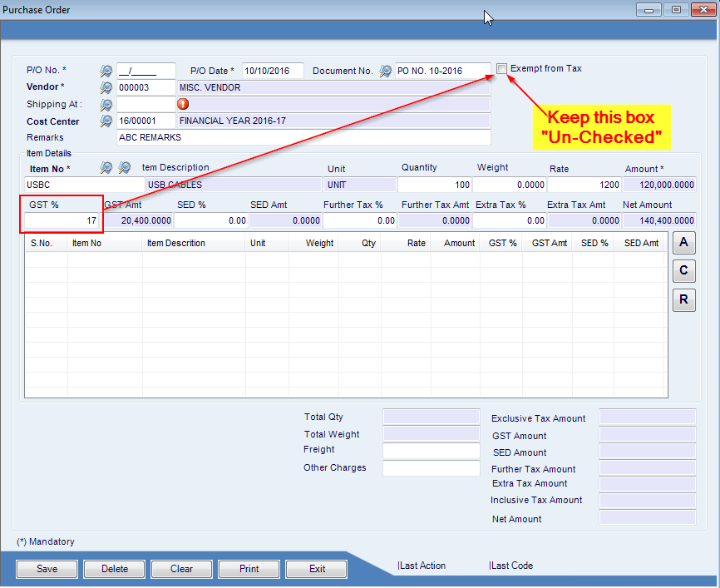Image resolution: width=720 pixels, height=588 pixels.
Task: Open Vendor lookup search icon
Action: pyautogui.click(x=106, y=87)
